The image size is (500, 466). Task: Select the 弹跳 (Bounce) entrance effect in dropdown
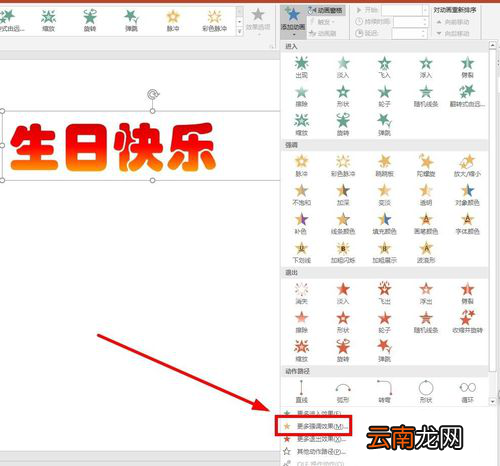384,125
